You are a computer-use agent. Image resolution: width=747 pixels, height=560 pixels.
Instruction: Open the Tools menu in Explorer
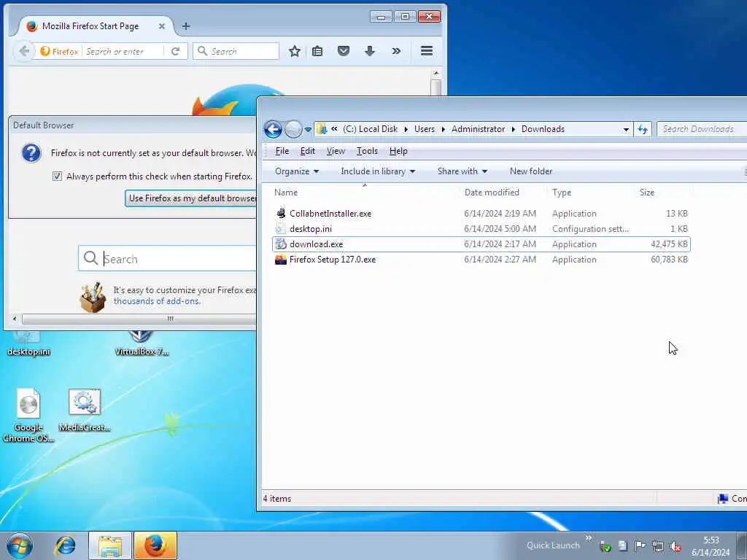click(367, 151)
